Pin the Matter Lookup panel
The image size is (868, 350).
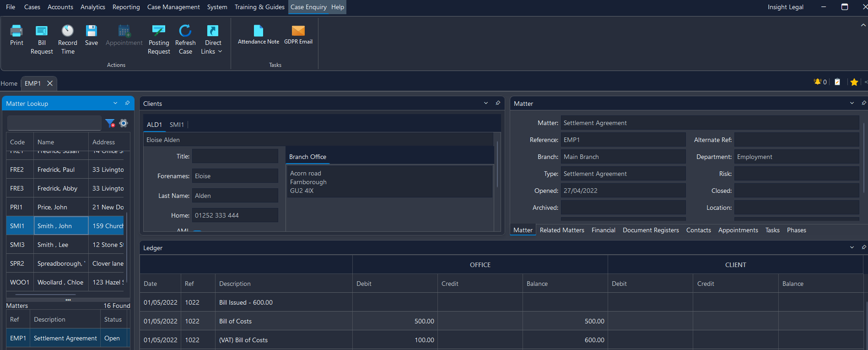pyautogui.click(x=127, y=103)
